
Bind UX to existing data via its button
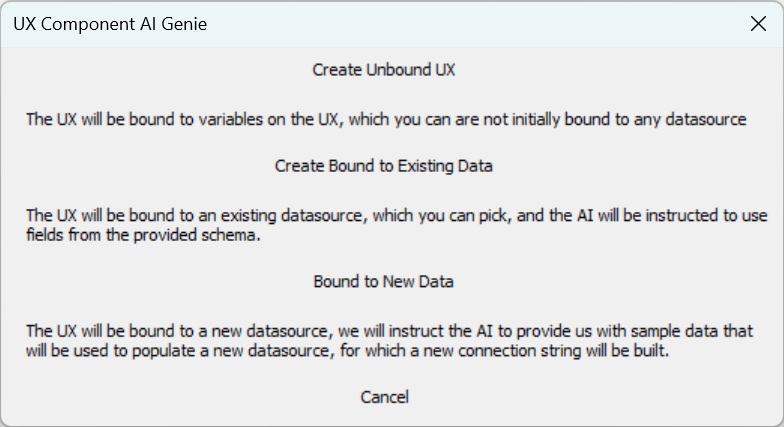(384, 166)
